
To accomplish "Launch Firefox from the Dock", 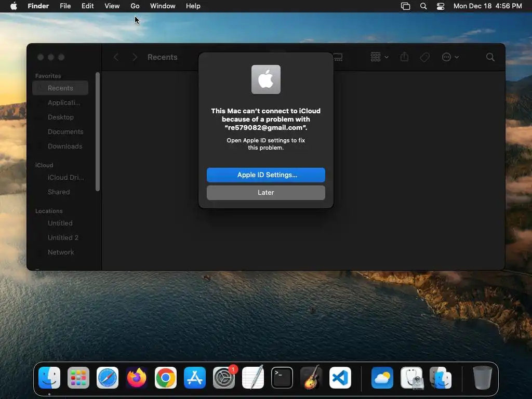I will (x=137, y=378).
